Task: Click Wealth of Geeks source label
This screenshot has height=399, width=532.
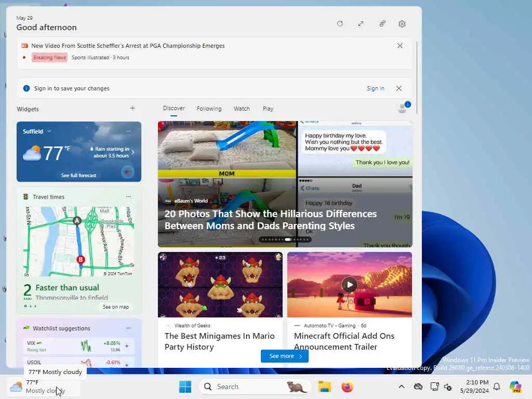Action: click(x=192, y=325)
